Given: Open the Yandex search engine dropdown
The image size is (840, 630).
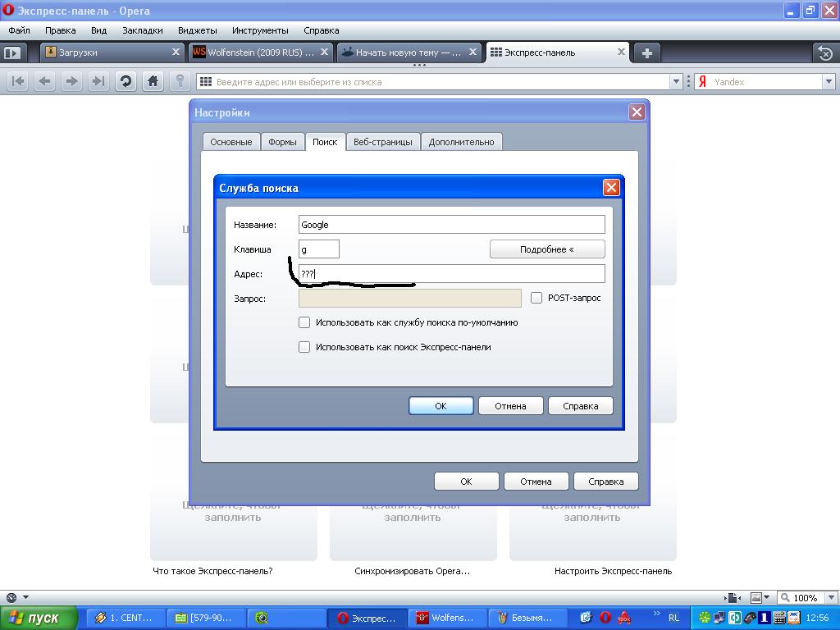Looking at the screenshot, I should click(829, 81).
